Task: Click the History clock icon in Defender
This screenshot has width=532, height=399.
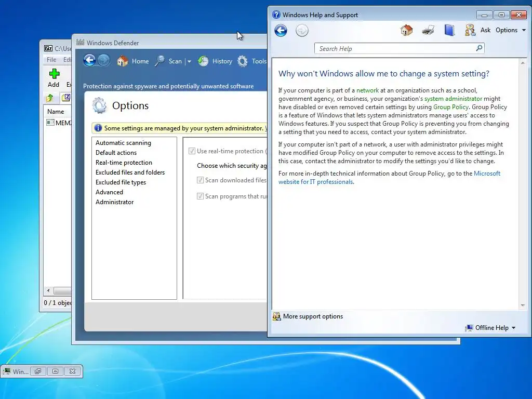Action: tap(203, 61)
